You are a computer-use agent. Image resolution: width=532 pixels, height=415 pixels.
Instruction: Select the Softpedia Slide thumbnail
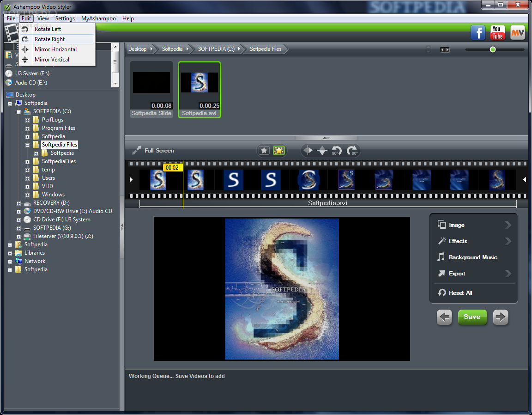tap(151, 90)
